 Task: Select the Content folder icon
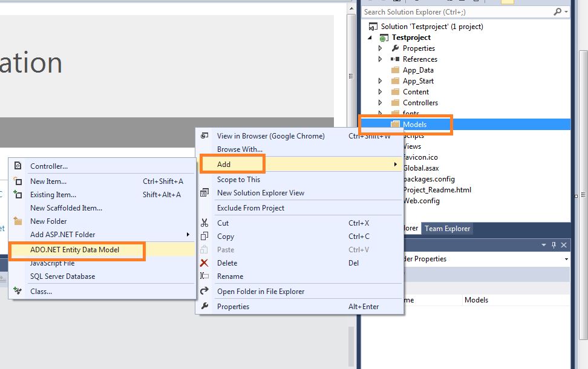tap(395, 92)
